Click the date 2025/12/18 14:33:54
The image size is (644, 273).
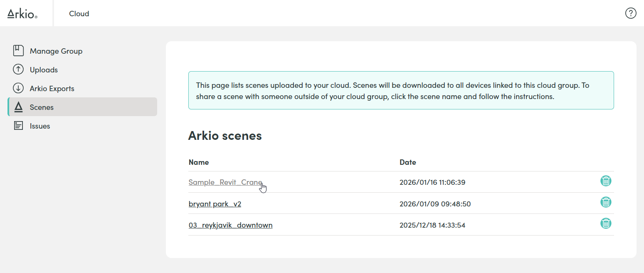pos(432,225)
